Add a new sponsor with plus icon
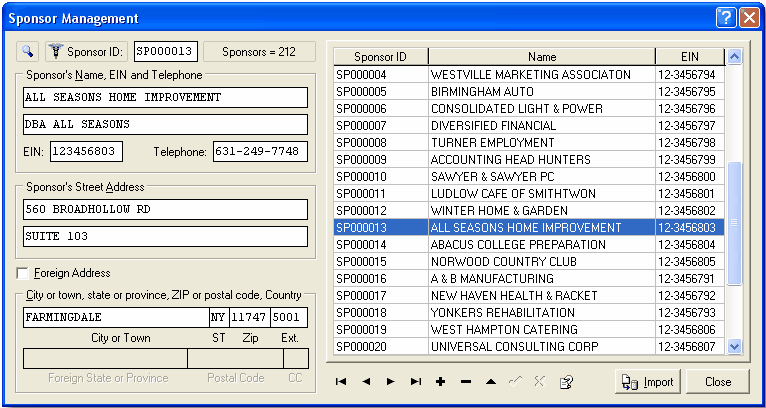 [x=441, y=382]
